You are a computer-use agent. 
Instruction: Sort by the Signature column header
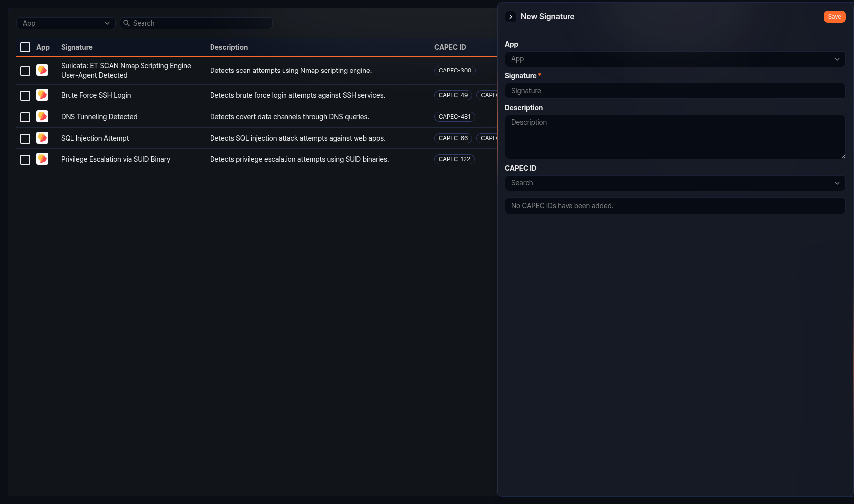point(77,47)
